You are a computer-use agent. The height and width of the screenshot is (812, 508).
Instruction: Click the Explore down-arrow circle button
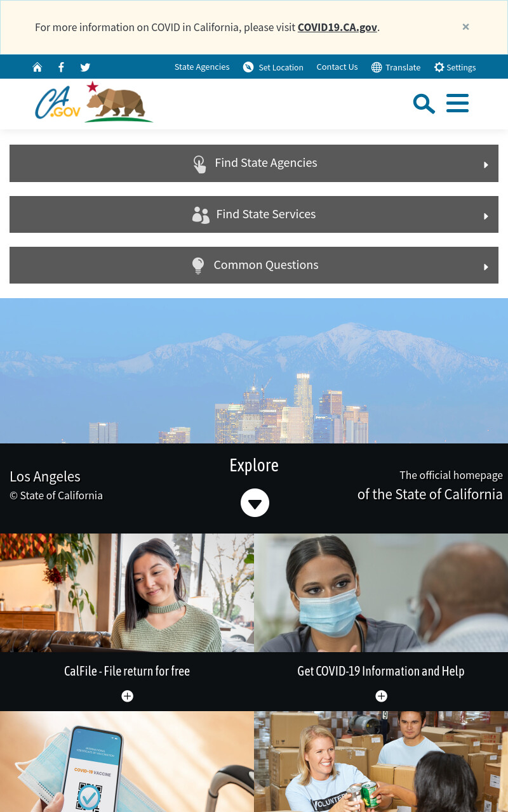click(255, 503)
